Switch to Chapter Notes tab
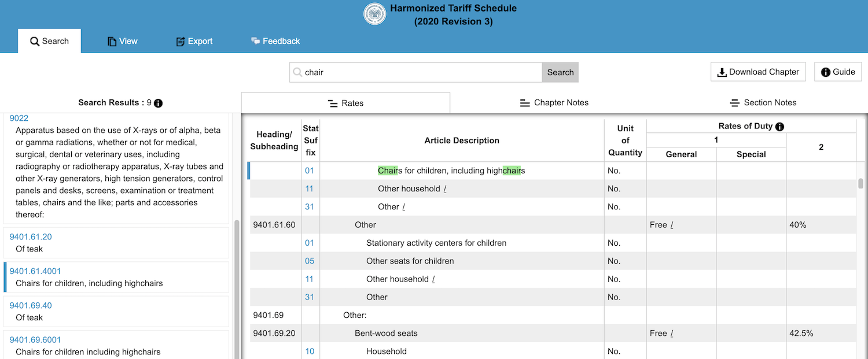Screen dimensions: 868x359 click(554, 103)
